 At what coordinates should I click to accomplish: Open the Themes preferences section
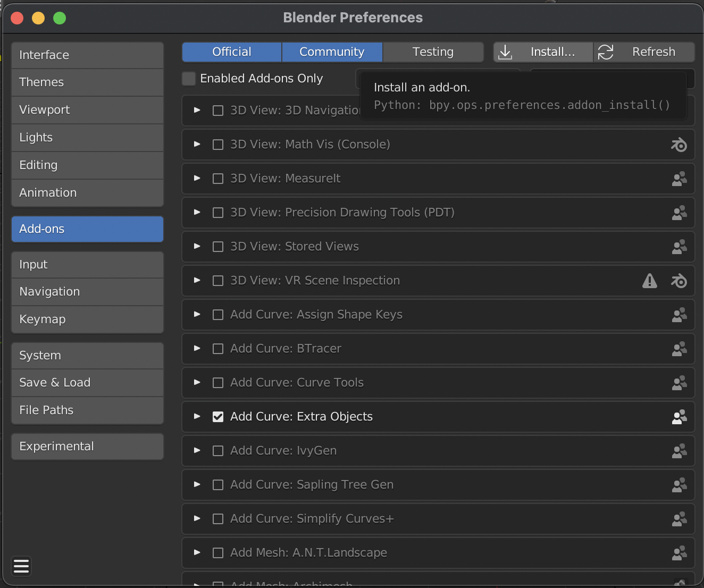[87, 82]
